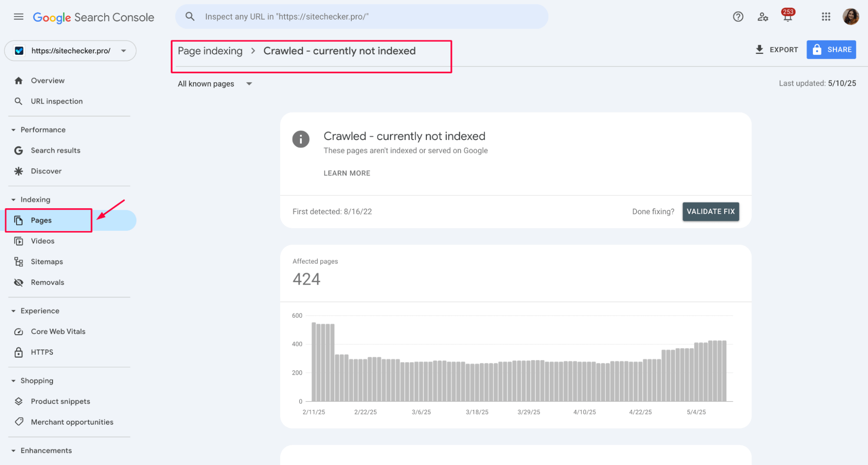Click the 'Last updated: 5/10/25' text
868x465 pixels.
tap(817, 83)
